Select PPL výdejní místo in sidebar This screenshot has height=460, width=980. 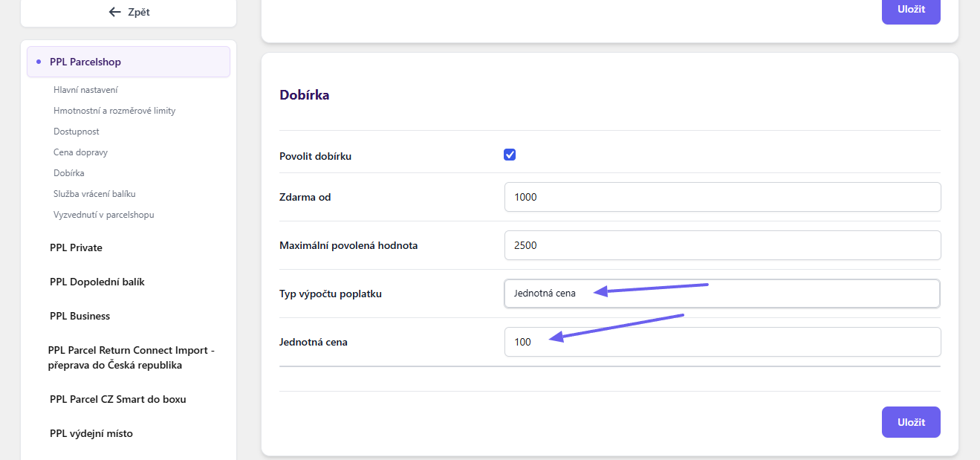[x=91, y=433]
